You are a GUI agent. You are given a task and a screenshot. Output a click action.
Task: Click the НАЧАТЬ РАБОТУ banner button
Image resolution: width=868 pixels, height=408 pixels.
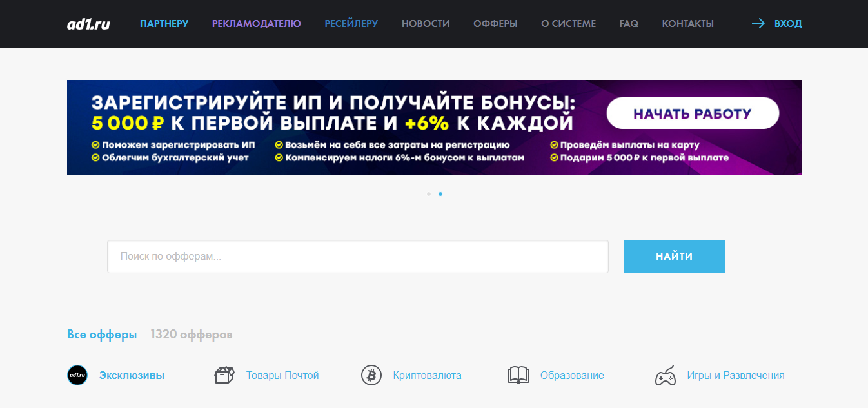(693, 113)
